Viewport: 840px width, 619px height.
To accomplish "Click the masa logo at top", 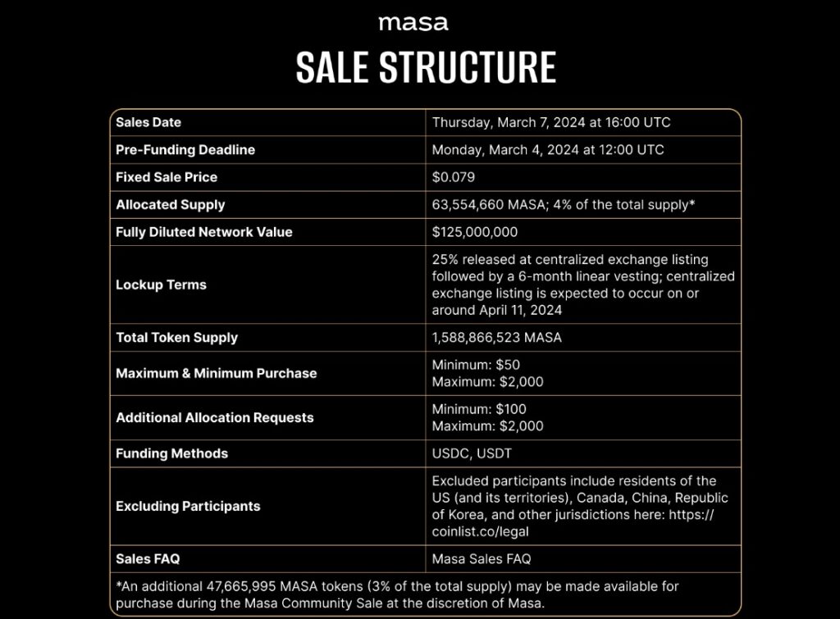I will coord(413,23).
